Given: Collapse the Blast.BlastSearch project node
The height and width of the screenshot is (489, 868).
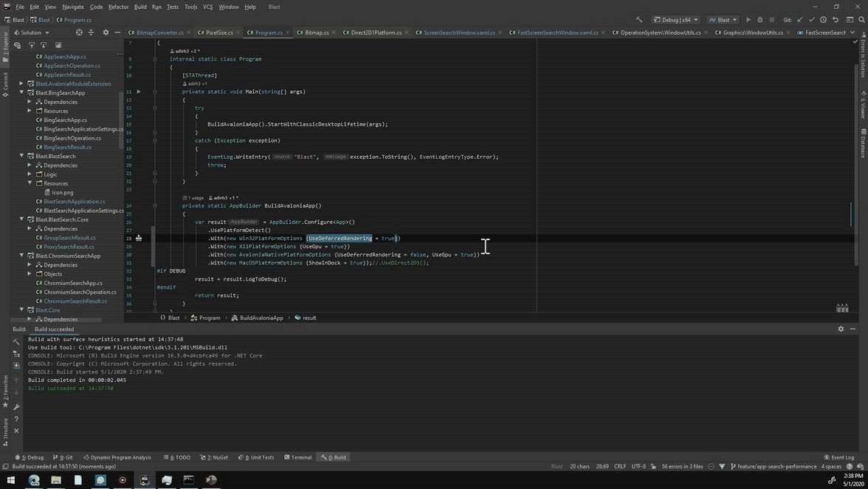Looking at the screenshot, I should pos(21,156).
